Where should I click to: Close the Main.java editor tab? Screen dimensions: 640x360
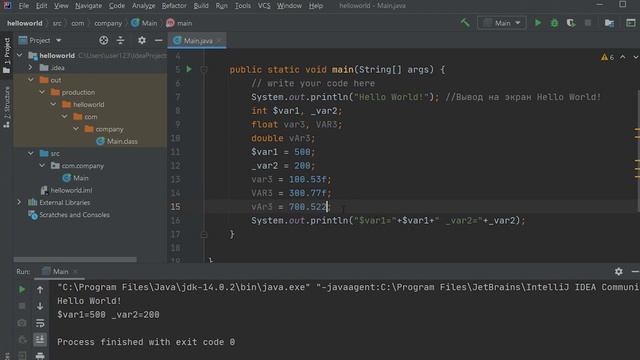pyautogui.click(x=219, y=40)
